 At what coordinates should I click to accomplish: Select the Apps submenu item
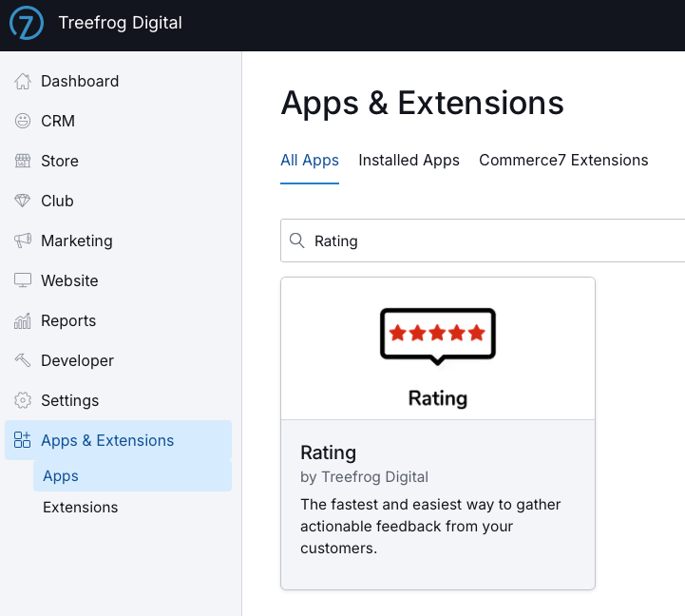pyautogui.click(x=132, y=475)
